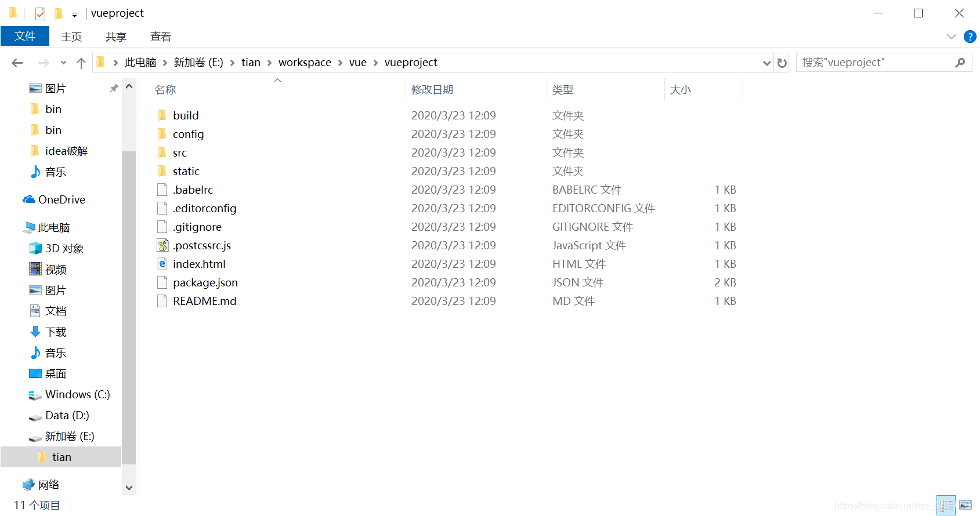Screen dimensions: 980x516
Task: Open the 文件 menu tab
Action: [25, 36]
